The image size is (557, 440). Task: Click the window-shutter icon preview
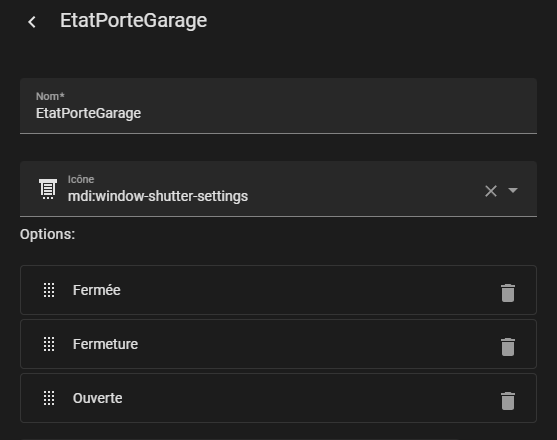click(48, 189)
